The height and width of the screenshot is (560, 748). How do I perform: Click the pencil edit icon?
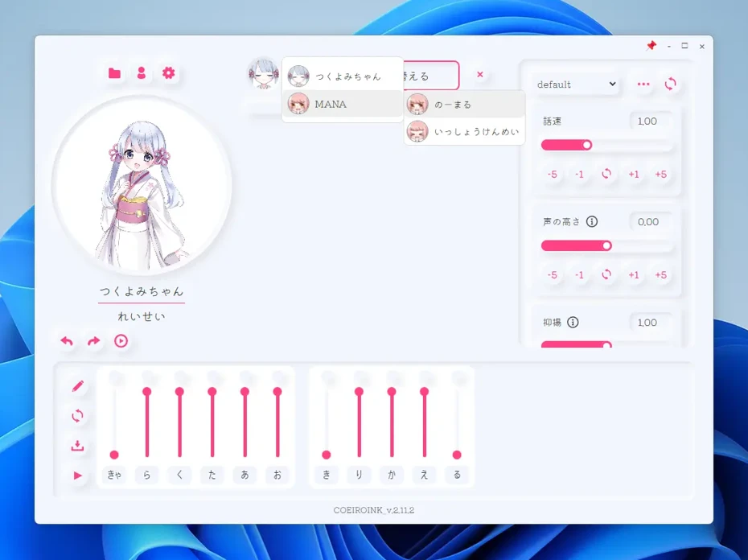point(77,386)
